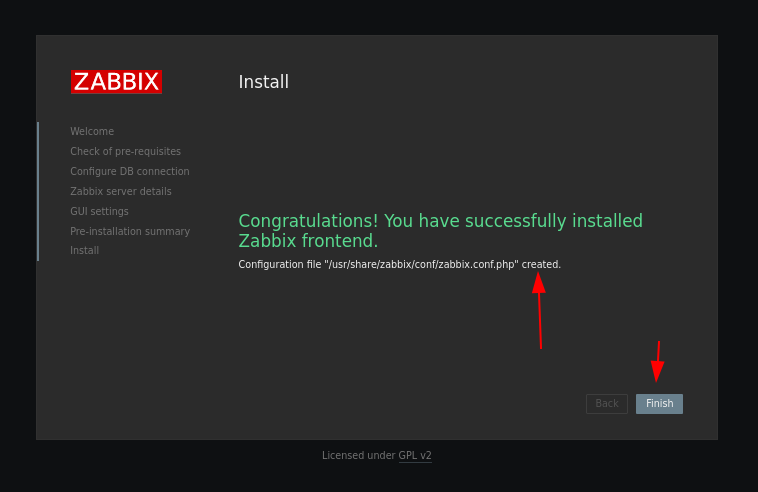Click the green word Congratulations!

coord(308,221)
